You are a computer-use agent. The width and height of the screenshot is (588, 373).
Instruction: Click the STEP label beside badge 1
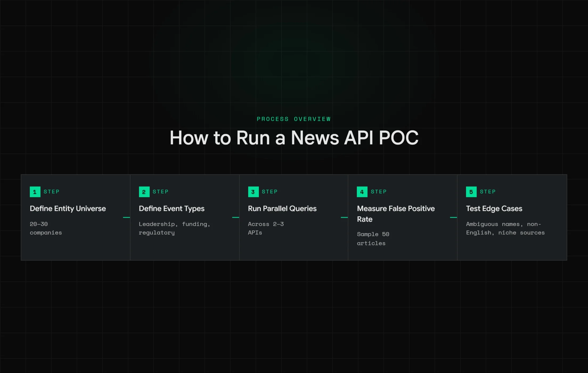(x=51, y=192)
